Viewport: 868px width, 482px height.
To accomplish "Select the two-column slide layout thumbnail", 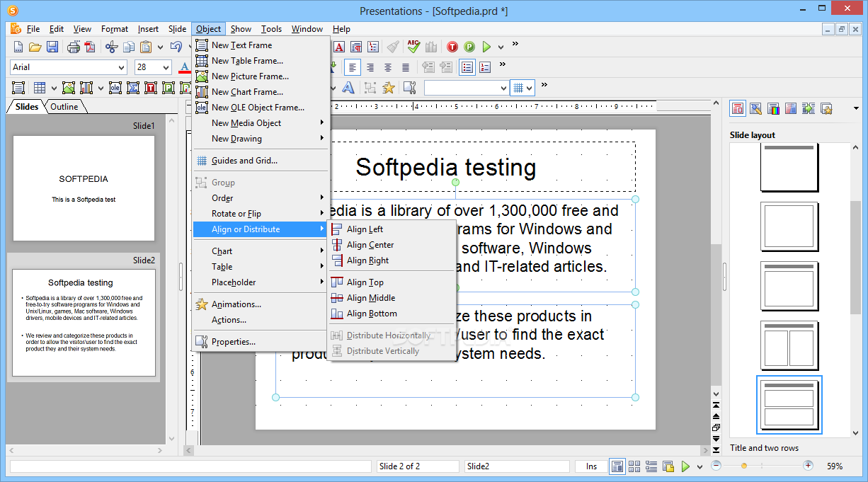I will tap(791, 347).
